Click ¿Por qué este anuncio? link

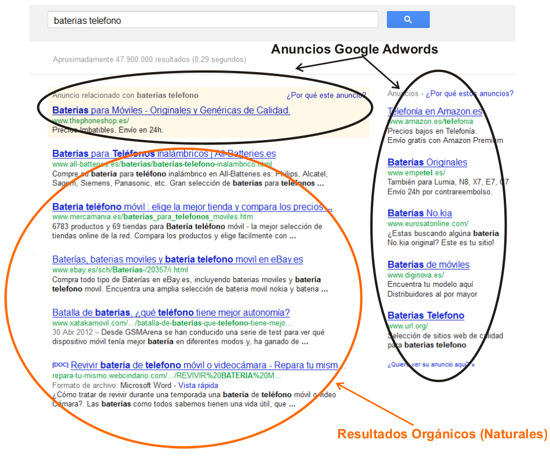pos(326,95)
